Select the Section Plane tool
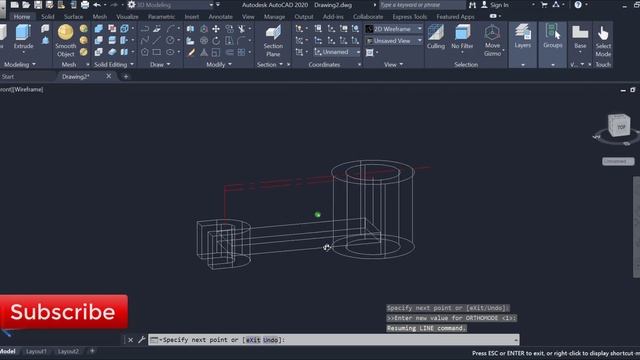The height and width of the screenshot is (360, 640). (273, 40)
